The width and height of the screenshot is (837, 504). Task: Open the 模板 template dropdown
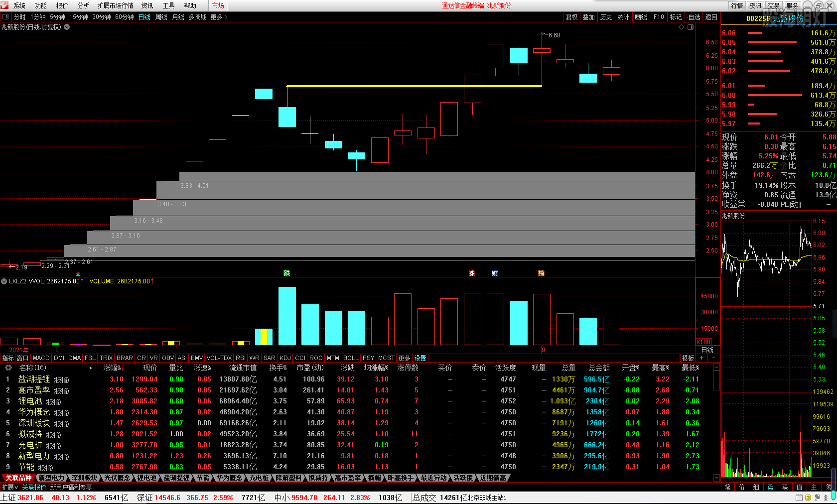pyautogui.click(x=688, y=358)
